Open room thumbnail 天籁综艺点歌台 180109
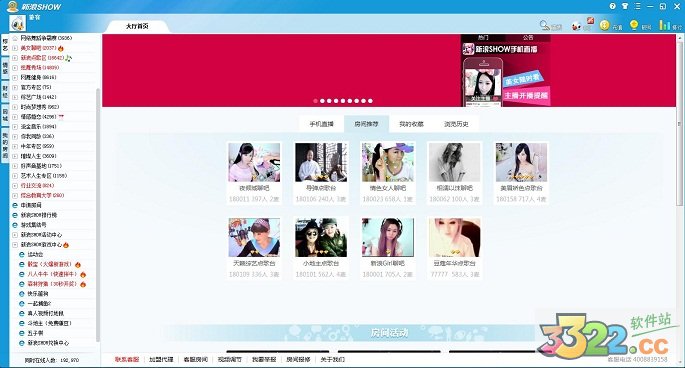 pos(254,238)
